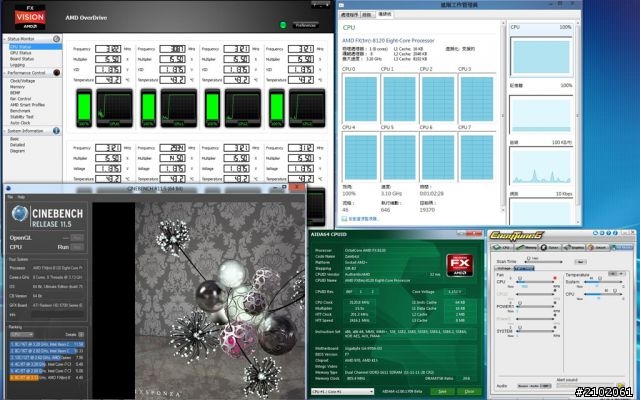Open the Smart tab in EasyTune6

598,247
